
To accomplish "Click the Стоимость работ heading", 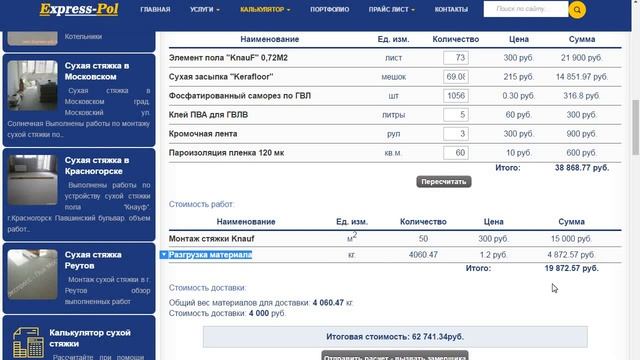I will [x=202, y=204].
